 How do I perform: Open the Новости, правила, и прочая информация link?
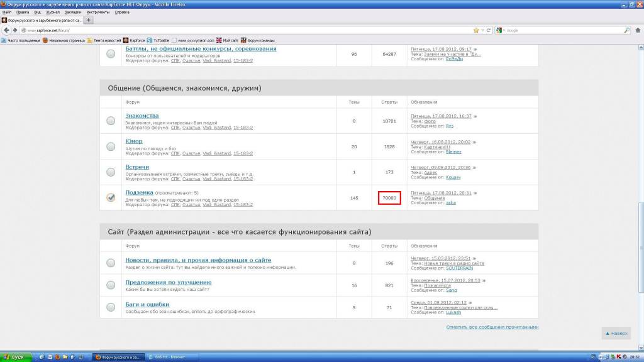[x=198, y=260]
